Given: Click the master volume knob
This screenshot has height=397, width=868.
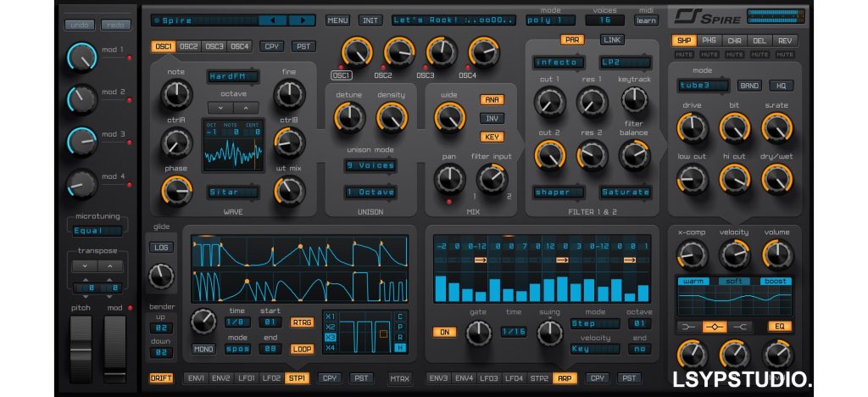Looking at the screenshot, I should (777, 255).
